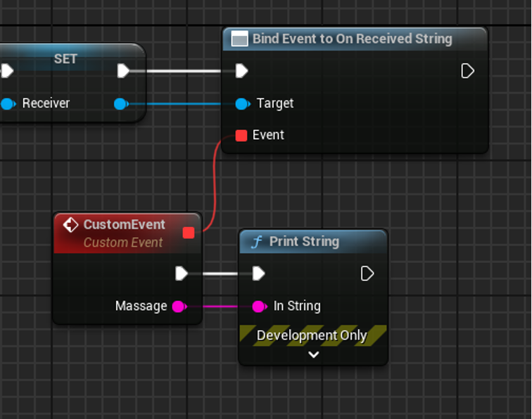Click the SET node exec output pin
Image resolution: width=532 pixels, height=419 pixels.
123,71
